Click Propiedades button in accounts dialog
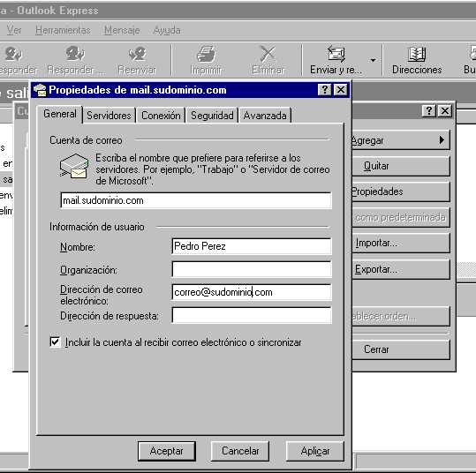 coord(401,191)
